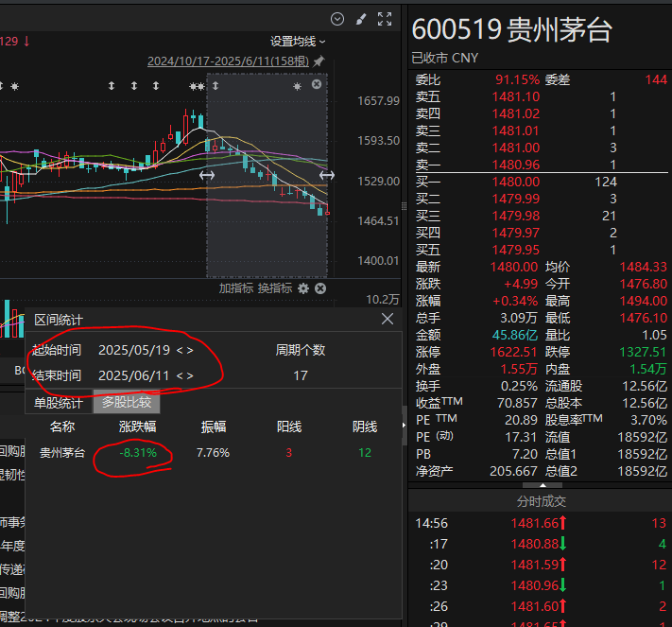Image resolution: width=672 pixels, height=627 pixels.
Task: Switch to the 多股比较 tab
Action: pos(127,402)
